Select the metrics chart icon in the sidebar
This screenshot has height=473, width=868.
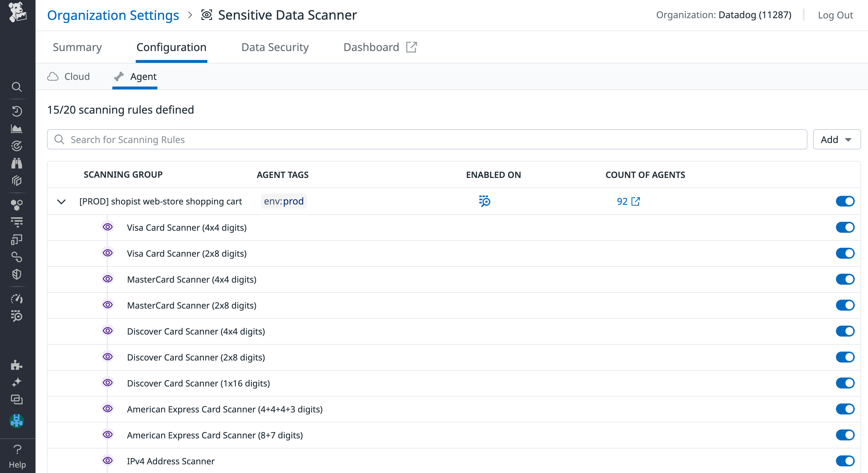click(17, 128)
